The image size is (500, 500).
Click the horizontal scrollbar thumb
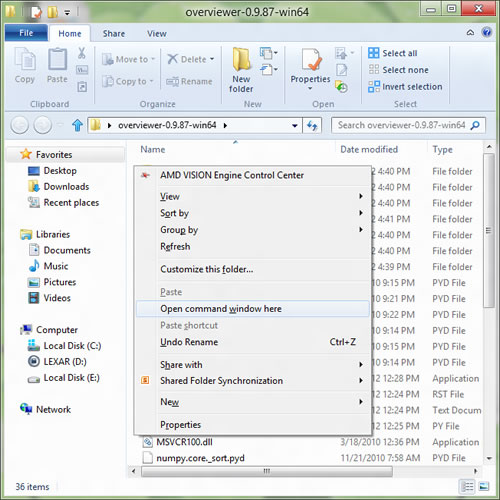pyautogui.click(x=267, y=471)
